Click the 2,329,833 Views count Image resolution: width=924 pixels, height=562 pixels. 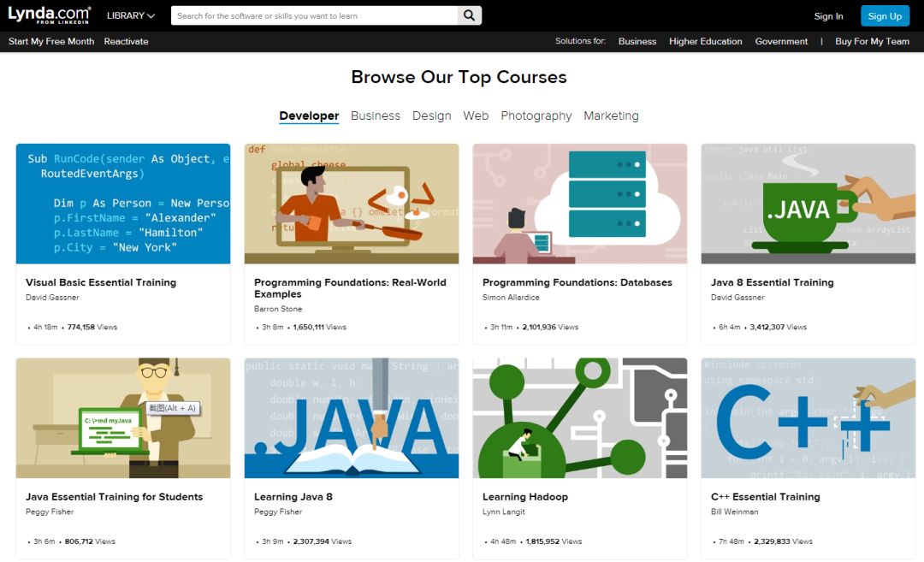(x=783, y=541)
